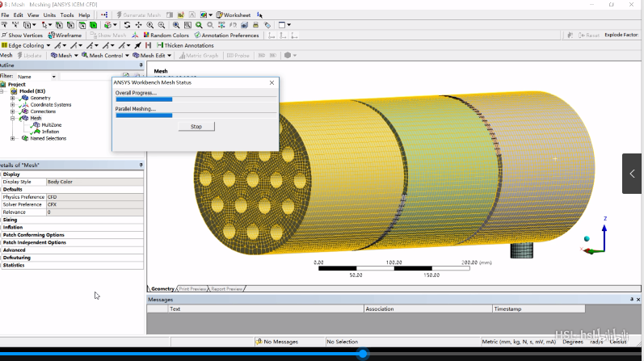
Task: Click the pin icon on Outline panel
Action: 141,65
